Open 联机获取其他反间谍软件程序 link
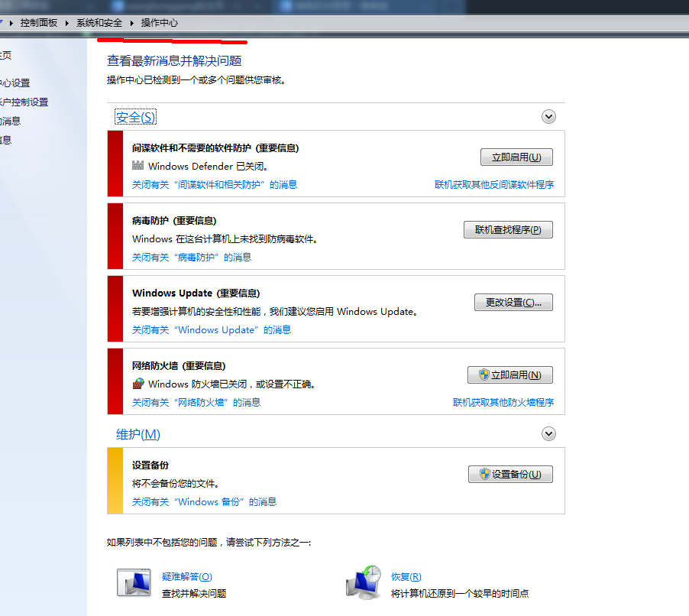Image resolution: width=689 pixels, height=616 pixels. [494, 185]
